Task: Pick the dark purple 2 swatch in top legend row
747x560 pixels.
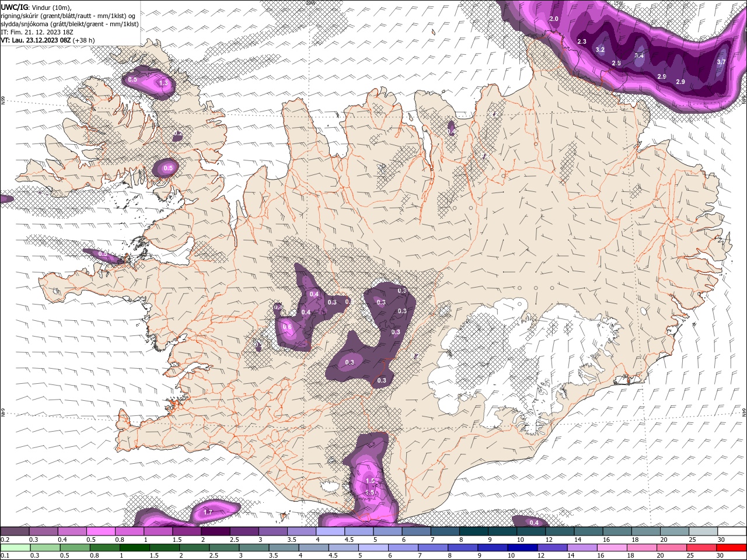Action: pyautogui.click(x=215, y=531)
